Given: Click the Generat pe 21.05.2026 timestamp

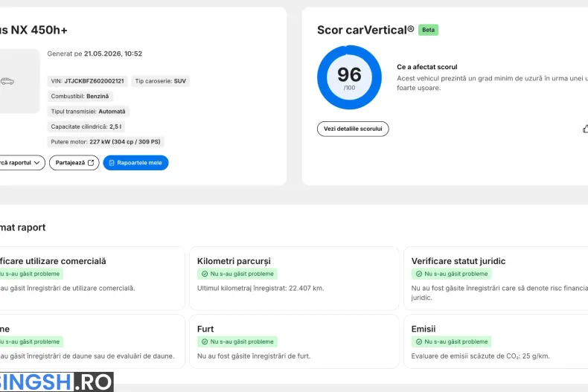Looking at the screenshot, I should pos(95,54).
